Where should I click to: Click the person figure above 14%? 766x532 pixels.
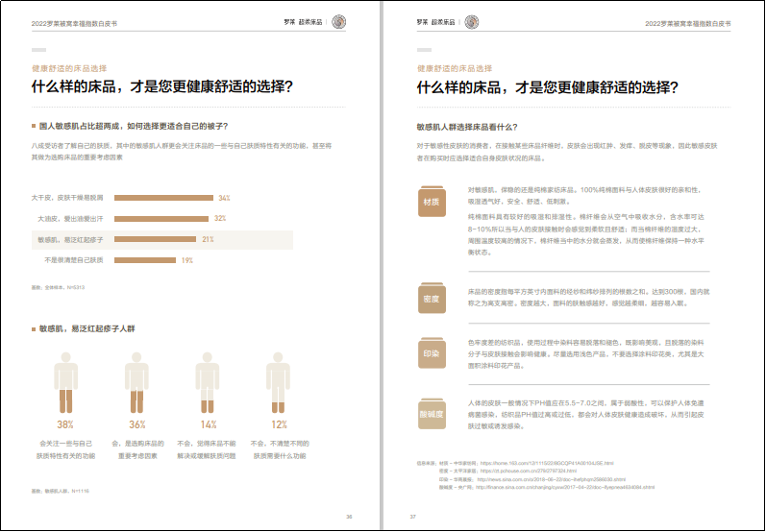(208, 382)
